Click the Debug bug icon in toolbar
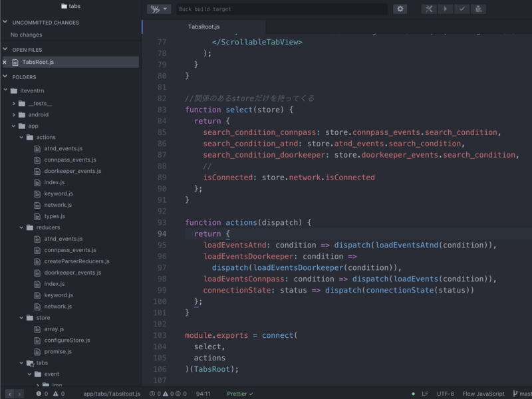Image resolution: width=532 pixels, height=399 pixels. tap(478, 9)
